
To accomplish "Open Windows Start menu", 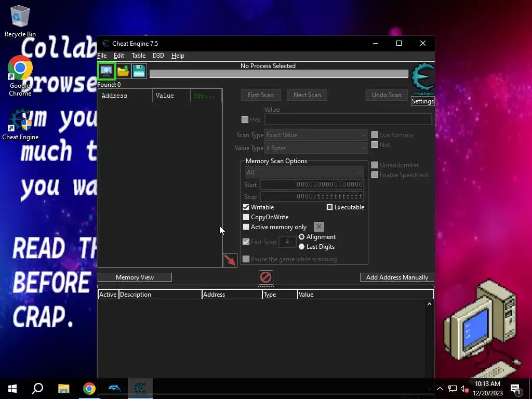I will [12, 389].
